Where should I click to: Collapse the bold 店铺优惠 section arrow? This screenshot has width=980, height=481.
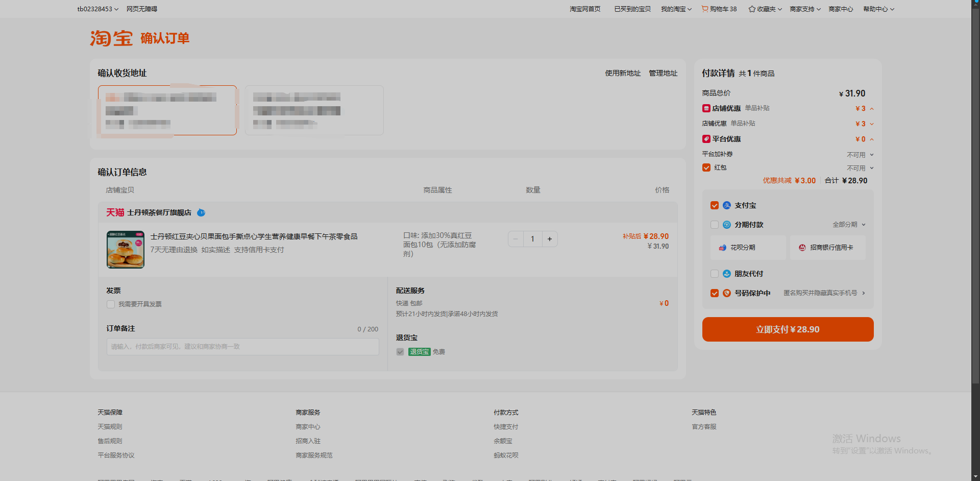[x=872, y=109]
